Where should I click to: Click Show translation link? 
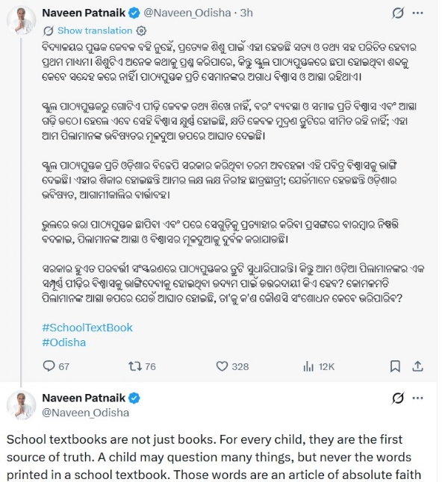click(95, 31)
